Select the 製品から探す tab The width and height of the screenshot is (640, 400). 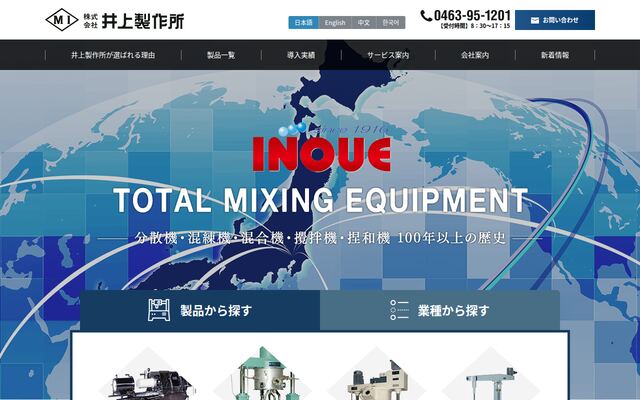click(200, 310)
